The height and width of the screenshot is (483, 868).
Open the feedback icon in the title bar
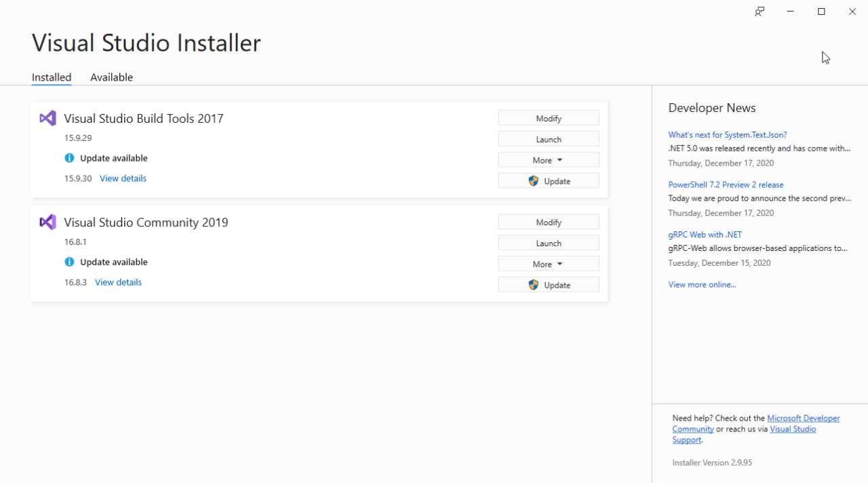(x=759, y=12)
